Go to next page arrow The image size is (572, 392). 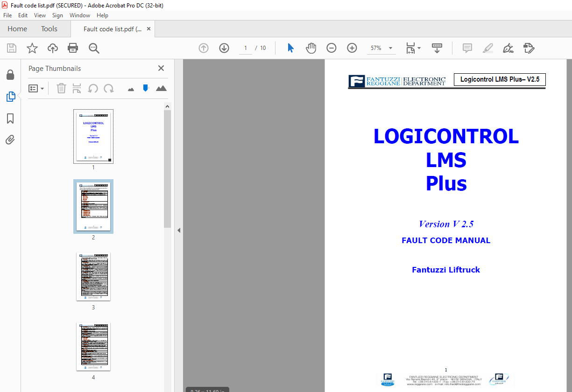(224, 48)
